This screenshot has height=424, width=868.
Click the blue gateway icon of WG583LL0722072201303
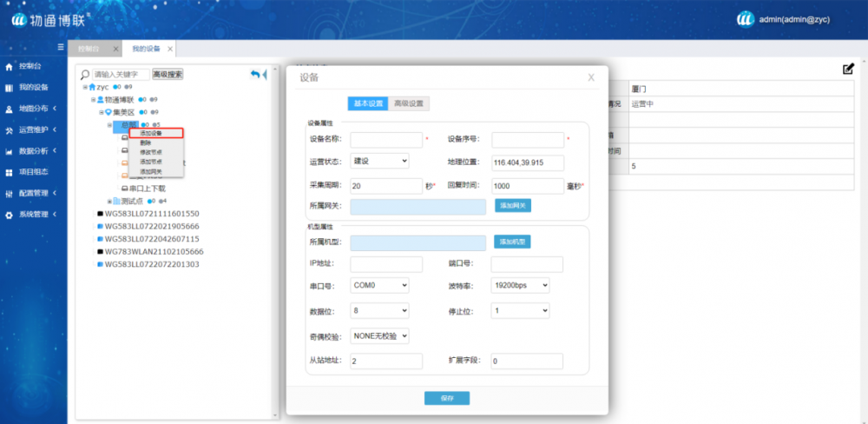point(100,264)
